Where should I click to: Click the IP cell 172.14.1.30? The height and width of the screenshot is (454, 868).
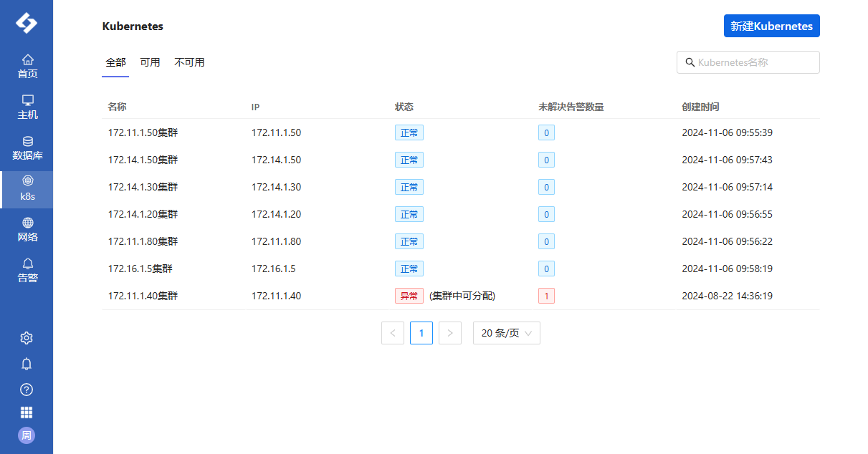276,187
